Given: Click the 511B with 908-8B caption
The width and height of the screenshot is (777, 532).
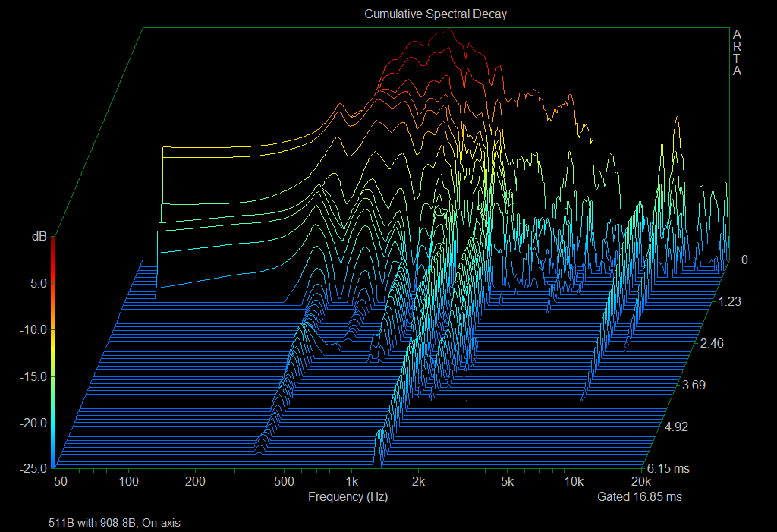Looking at the screenshot, I should 114,523.
